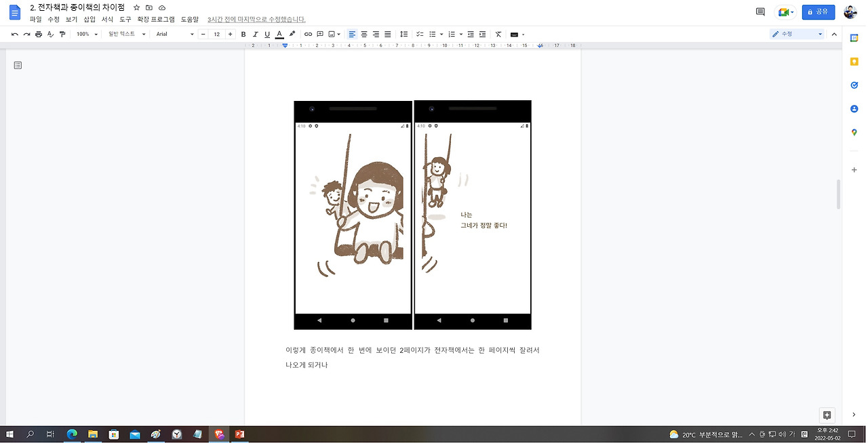
Task: Click the Undo arrow icon
Action: (x=15, y=34)
